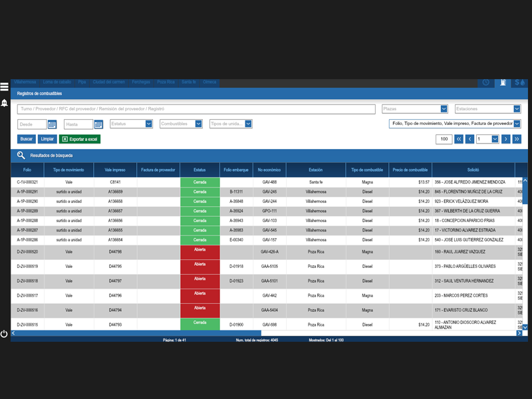
Task: Click the Exportar a excel button
Action: pos(80,139)
